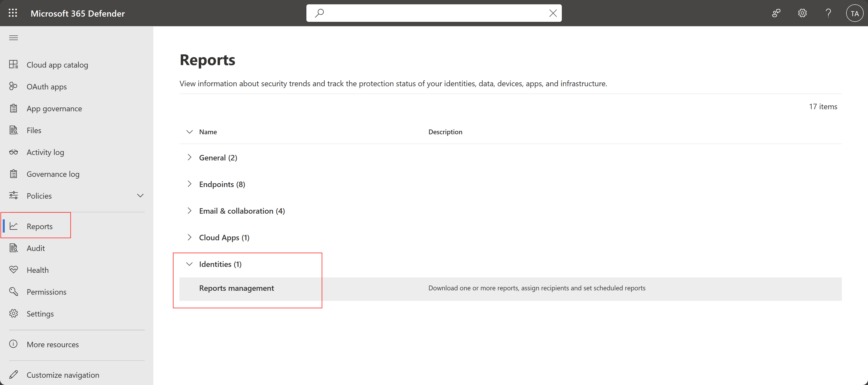Click the Reports icon in sidebar

pyautogui.click(x=14, y=225)
